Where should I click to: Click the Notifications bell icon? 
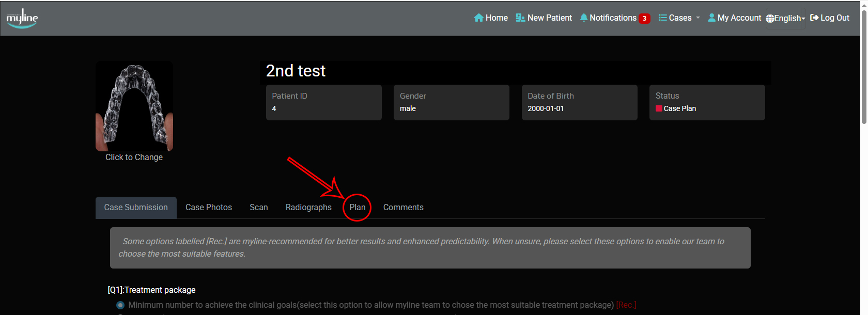coord(584,18)
